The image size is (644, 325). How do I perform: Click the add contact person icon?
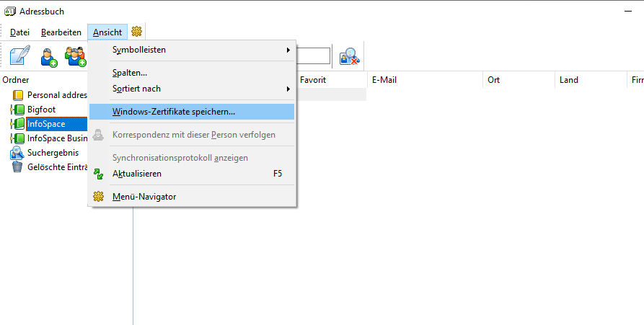tap(48, 57)
